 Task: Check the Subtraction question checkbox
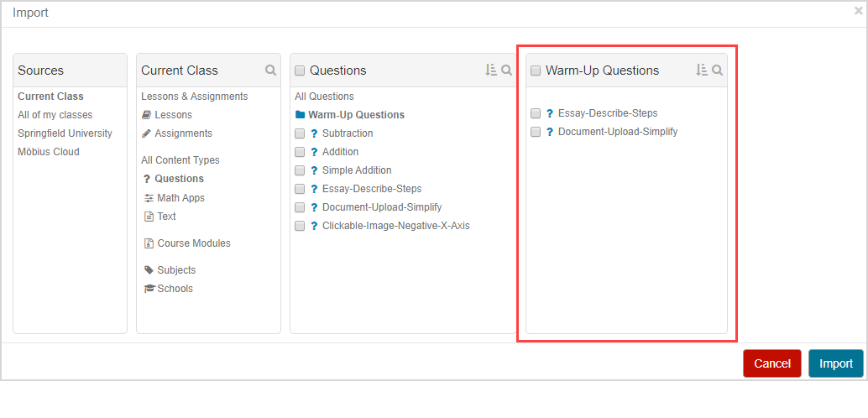[x=300, y=133]
